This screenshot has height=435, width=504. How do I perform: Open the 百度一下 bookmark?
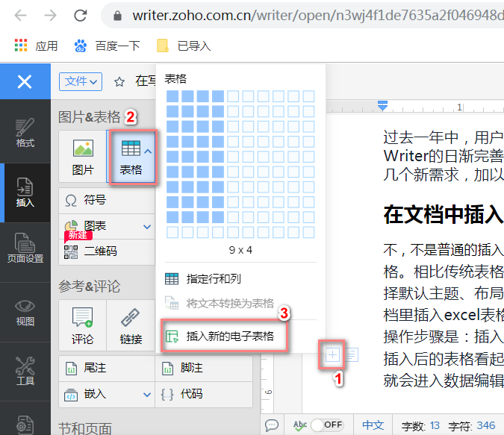(107, 46)
